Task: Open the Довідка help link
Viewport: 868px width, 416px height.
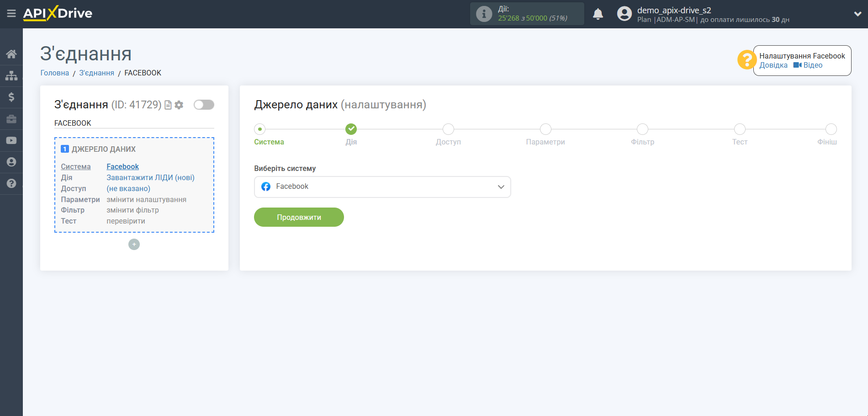Action: (x=773, y=65)
